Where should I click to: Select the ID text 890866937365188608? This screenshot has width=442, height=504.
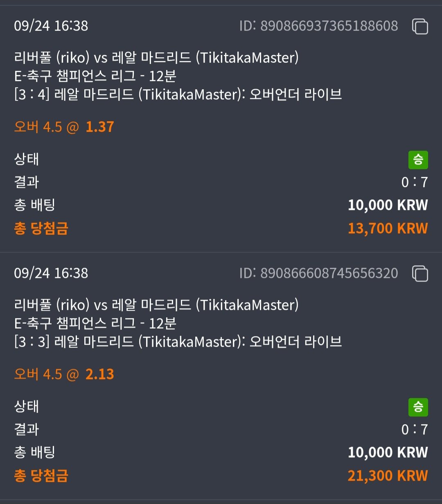[318, 26]
